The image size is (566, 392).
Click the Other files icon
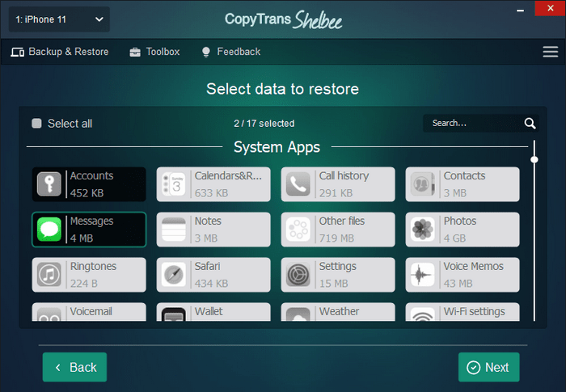pos(298,230)
